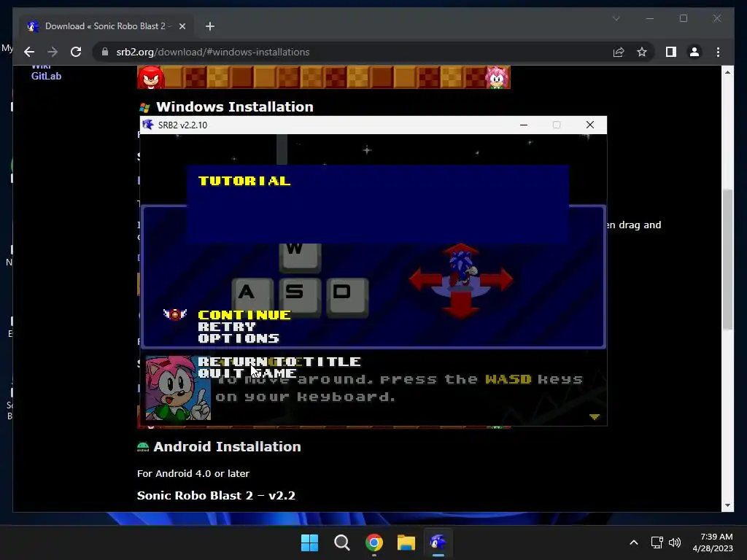The width and height of the screenshot is (747, 560).
Task: Minimize the SRB2 v2.2.10 window
Action: [x=524, y=125]
